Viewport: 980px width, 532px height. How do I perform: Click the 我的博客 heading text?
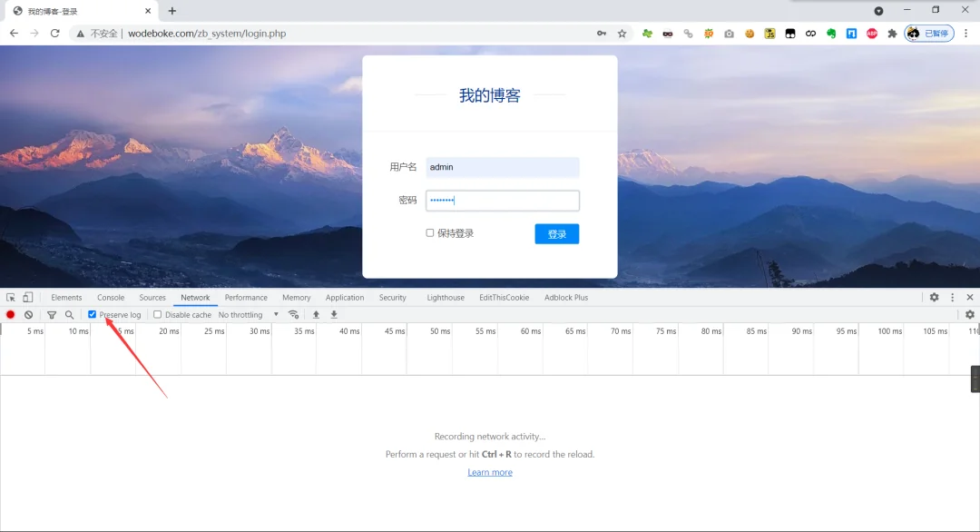(x=490, y=95)
